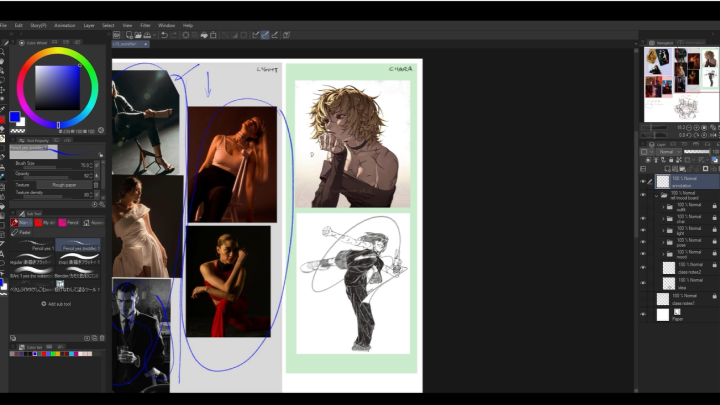The image size is (720, 405).
Task: Open the Animation menu
Action: coord(65,25)
